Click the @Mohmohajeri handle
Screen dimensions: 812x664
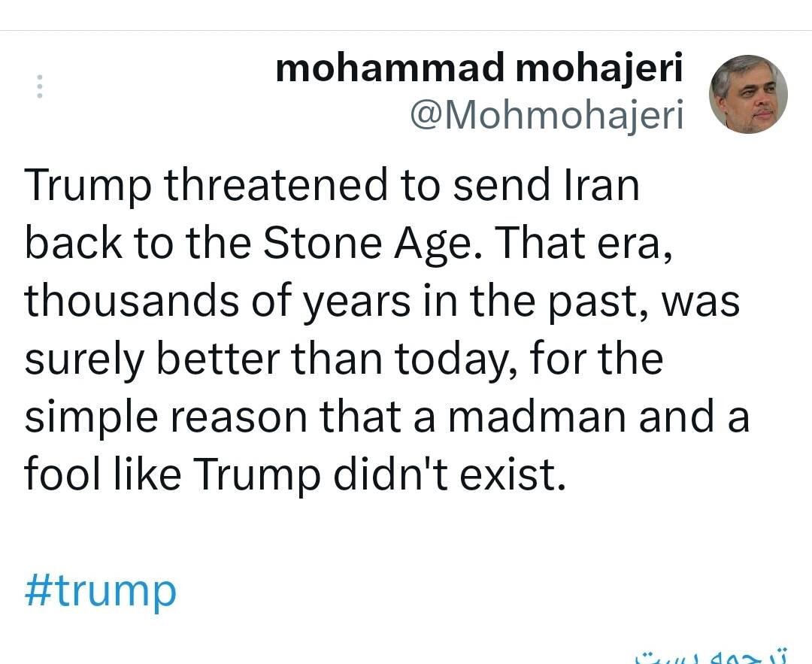[x=547, y=115]
